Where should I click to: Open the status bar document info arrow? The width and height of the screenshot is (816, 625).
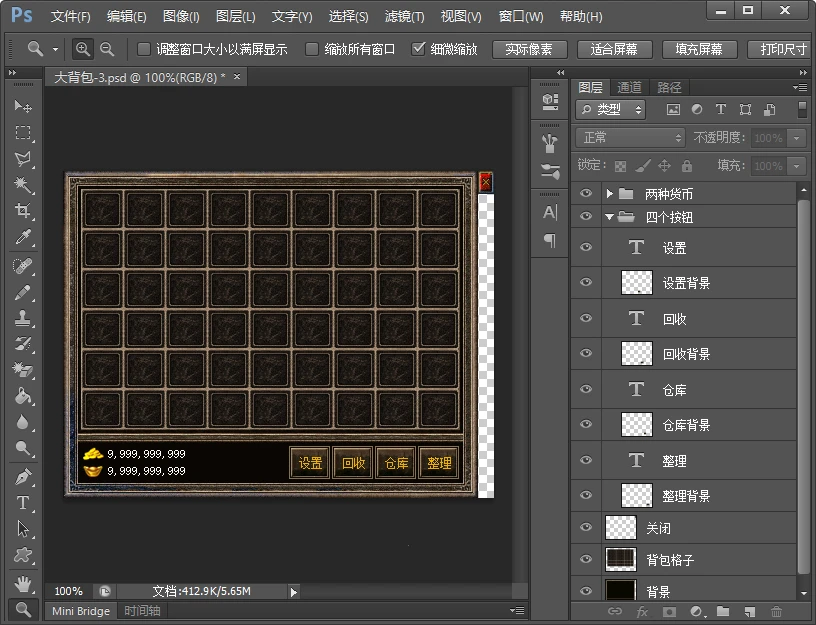(x=294, y=592)
